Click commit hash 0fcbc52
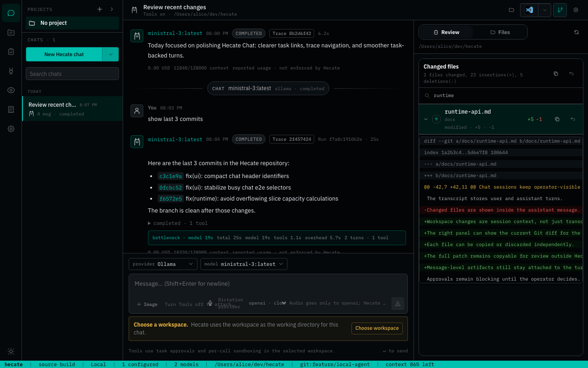Image resolution: width=588 pixels, height=368 pixels. tap(170, 188)
